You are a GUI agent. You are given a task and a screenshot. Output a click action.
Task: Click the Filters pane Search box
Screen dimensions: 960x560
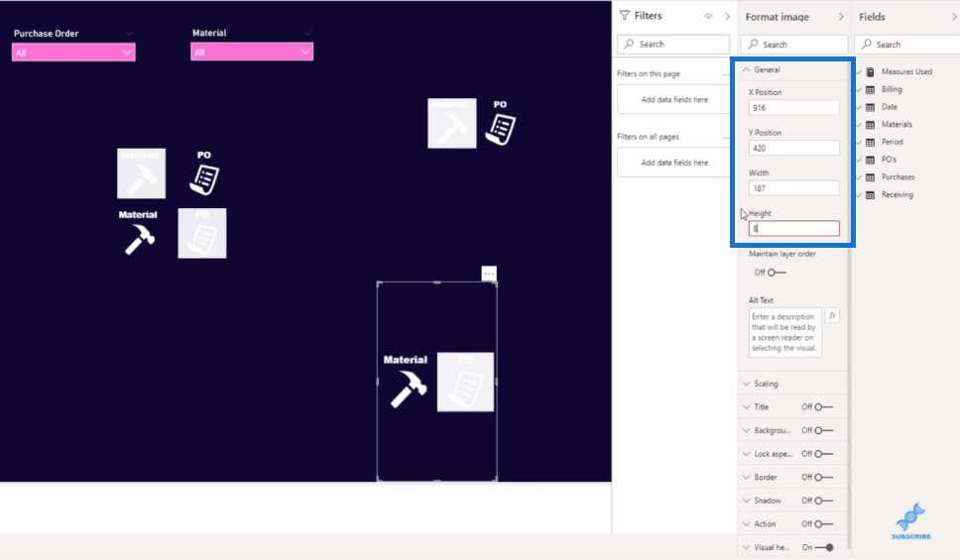coord(673,44)
